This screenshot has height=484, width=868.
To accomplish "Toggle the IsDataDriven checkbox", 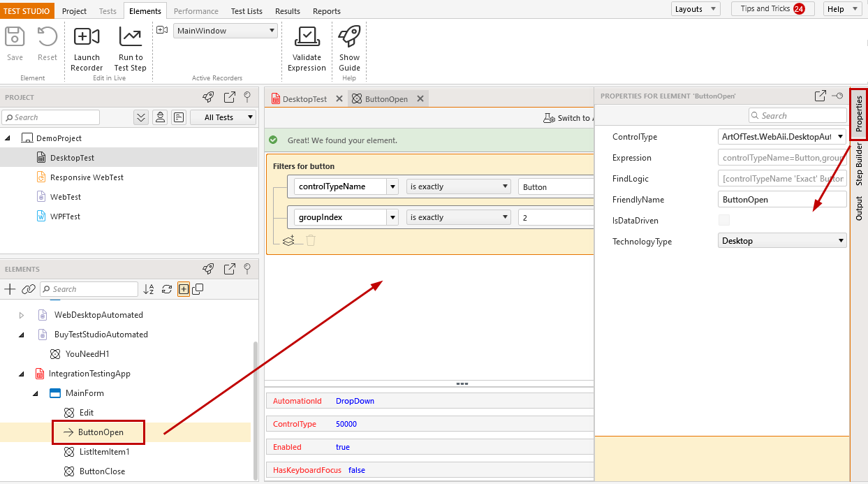I will click(724, 221).
